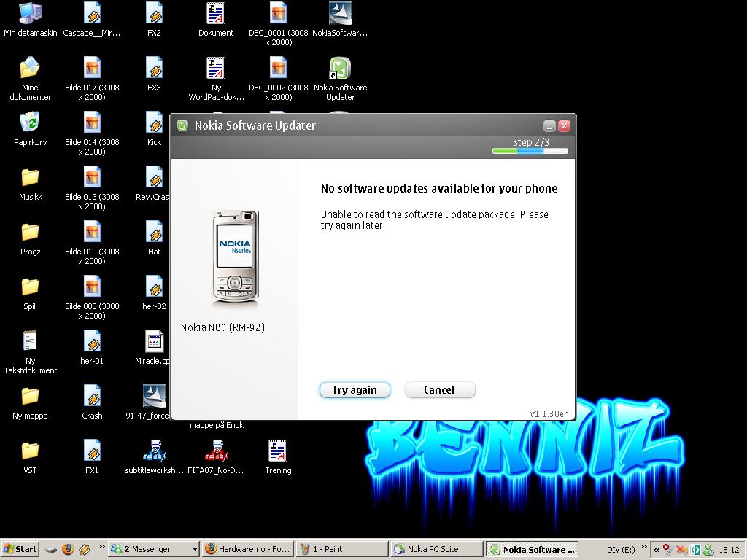This screenshot has width=747, height=560.
Task: Select Bilde 014 image file
Action: coord(92,134)
